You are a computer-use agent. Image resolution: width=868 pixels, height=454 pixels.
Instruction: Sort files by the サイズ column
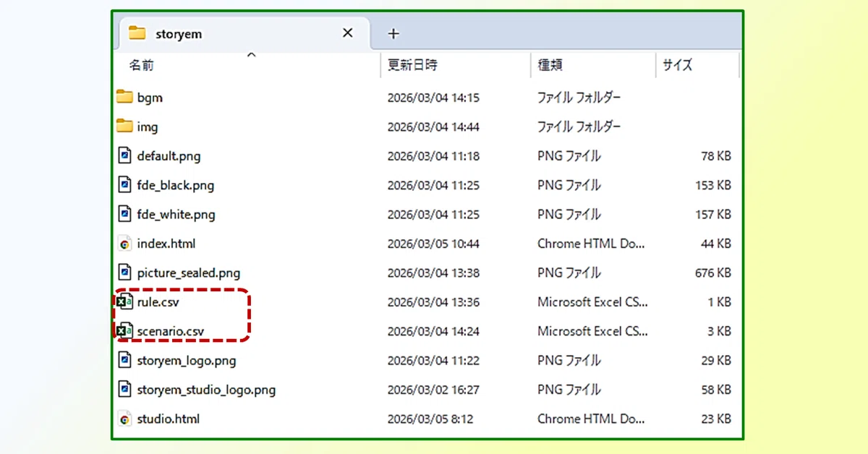click(x=677, y=65)
